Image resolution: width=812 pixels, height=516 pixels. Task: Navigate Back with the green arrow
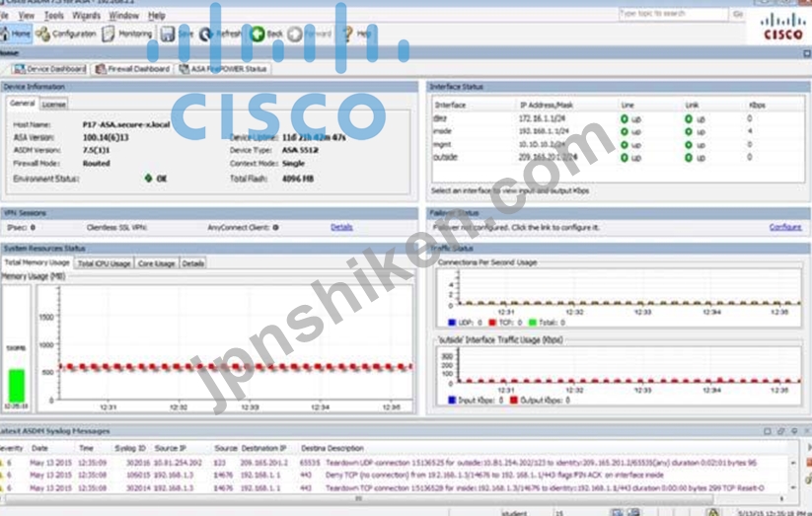pos(266,35)
